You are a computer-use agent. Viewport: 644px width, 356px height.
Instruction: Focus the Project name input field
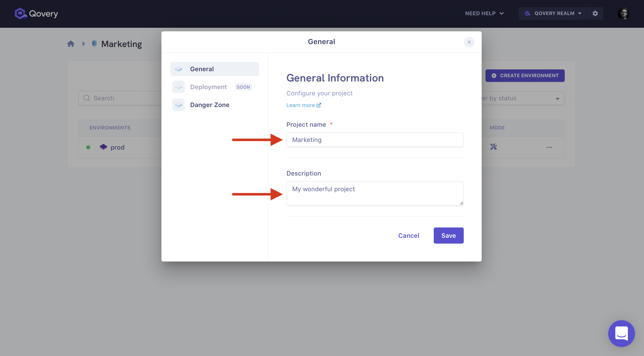coord(375,140)
